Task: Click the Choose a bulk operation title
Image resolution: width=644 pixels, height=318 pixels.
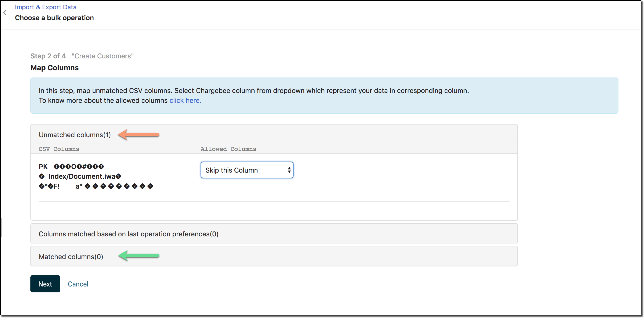Action: (54, 18)
